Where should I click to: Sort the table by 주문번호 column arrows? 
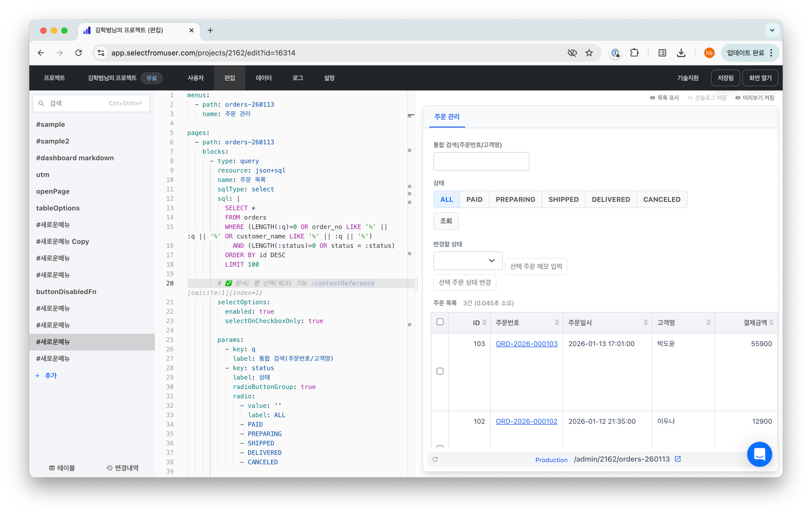557,322
